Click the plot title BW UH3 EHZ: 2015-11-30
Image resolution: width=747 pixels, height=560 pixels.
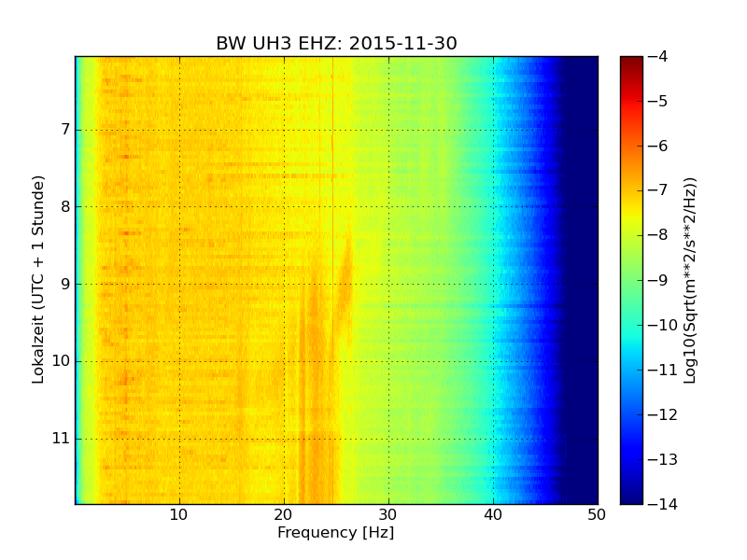coord(336,43)
